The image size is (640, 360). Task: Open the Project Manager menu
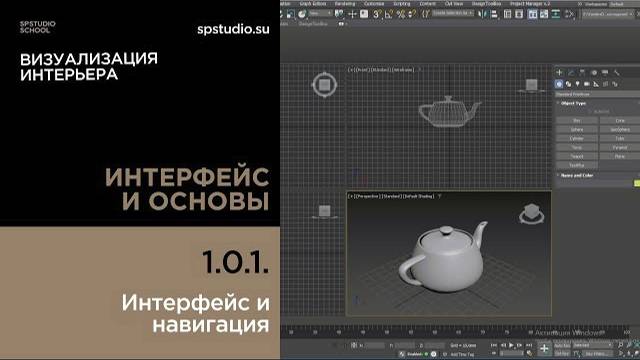click(x=530, y=4)
